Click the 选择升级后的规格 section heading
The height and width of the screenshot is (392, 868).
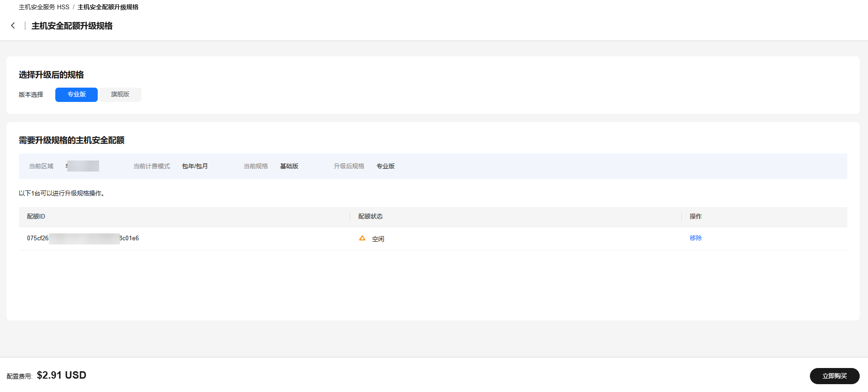[x=51, y=75]
